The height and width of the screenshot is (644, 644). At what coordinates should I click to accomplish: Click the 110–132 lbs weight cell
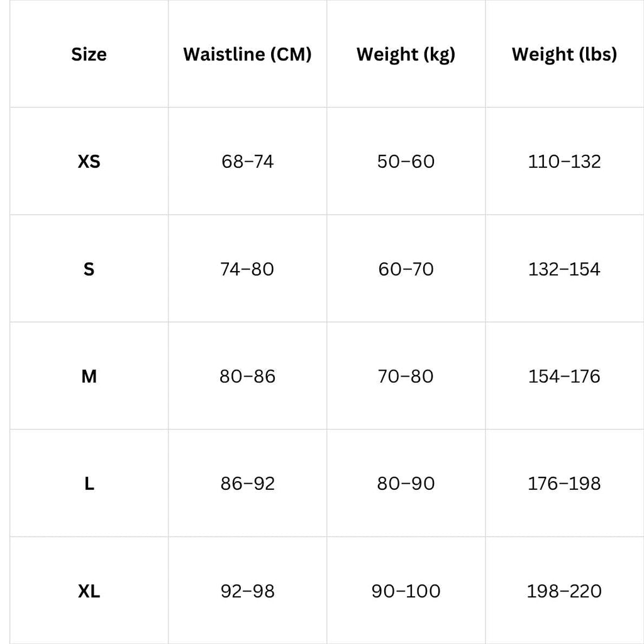click(x=564, y=162)
